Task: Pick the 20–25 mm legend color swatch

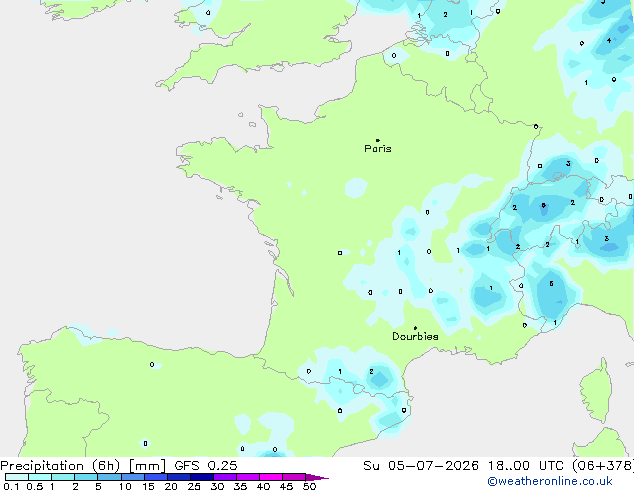Action: click(x=179, y=477)
